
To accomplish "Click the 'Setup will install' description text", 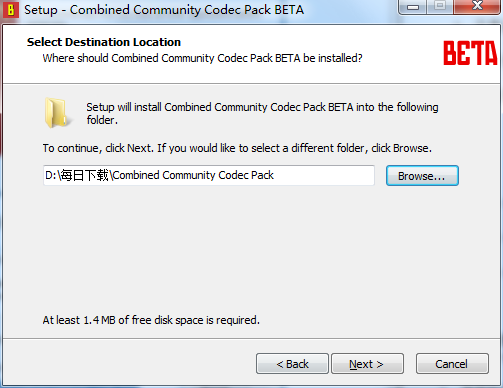I will tap(262, 113).
